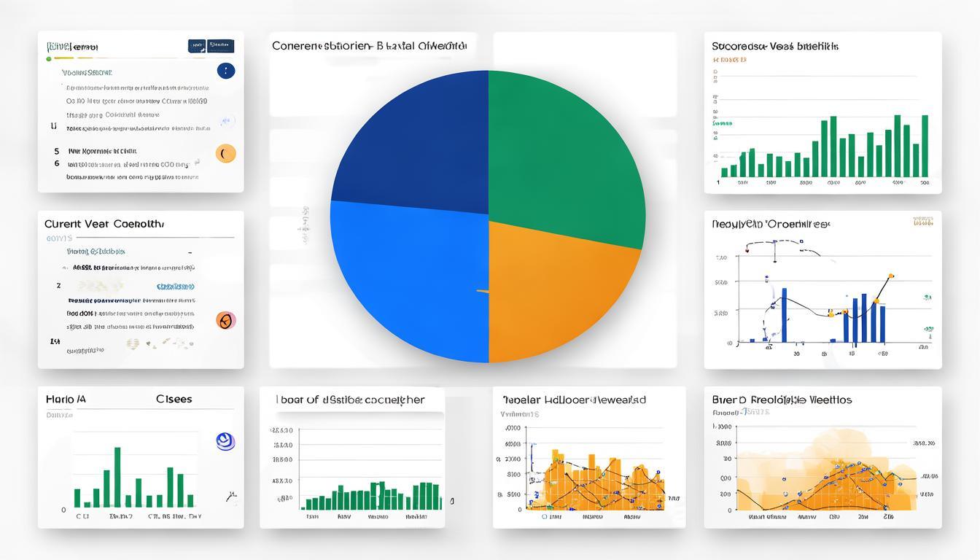980x560 pixels.
Task: Click the tallest green bar in bottom-left chart
Action: [117, 477]
